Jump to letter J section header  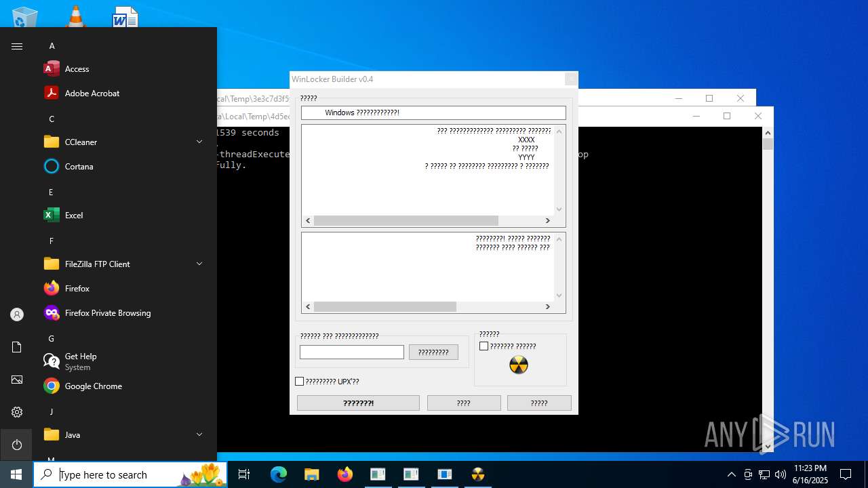click(51, 412)
